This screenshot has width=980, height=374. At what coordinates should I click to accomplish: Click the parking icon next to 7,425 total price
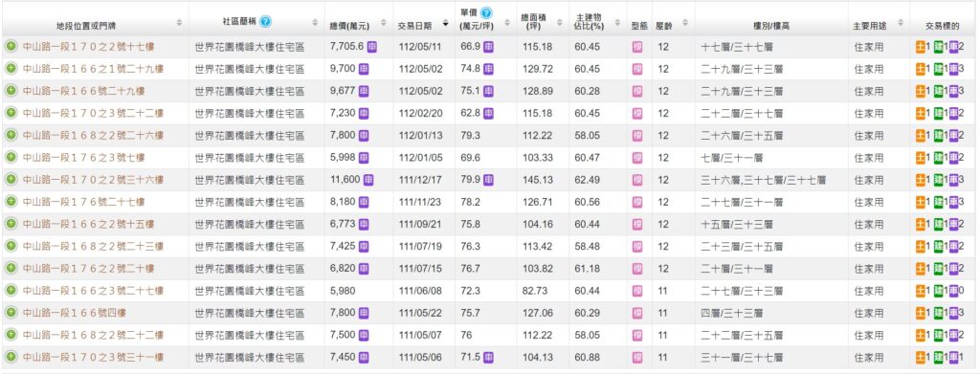[363, 246]
